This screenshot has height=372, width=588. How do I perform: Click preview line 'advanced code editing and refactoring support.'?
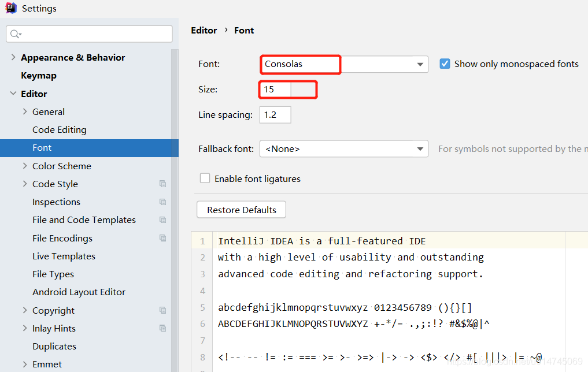pyautogui.click(x=350, y=274)
